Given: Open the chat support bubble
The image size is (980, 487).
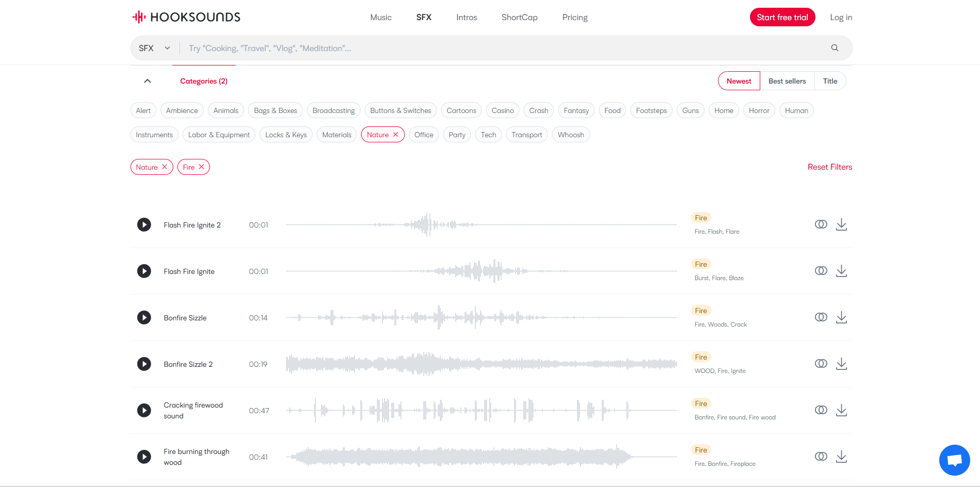Looking at the screenshot, I should point(955,460).
